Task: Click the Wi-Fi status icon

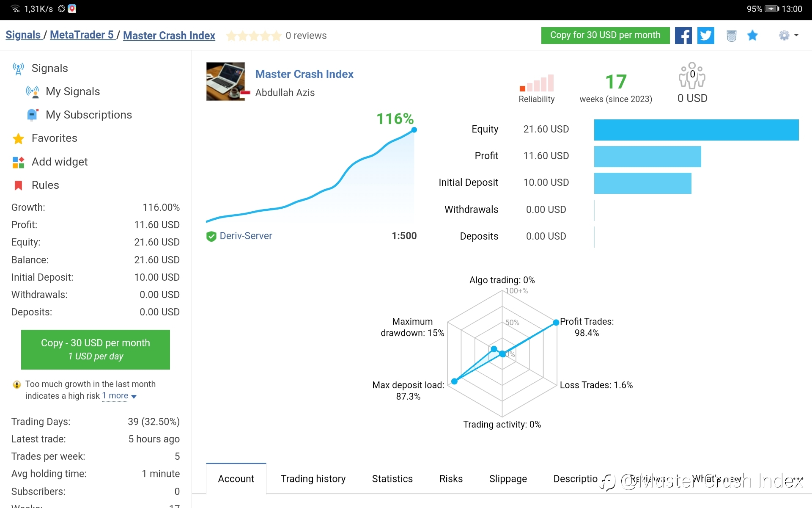Action: click(x=16, y=9)
